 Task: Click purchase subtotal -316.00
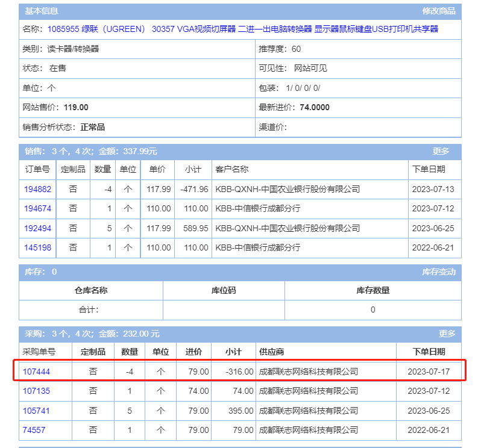click(x=239, y=372)
